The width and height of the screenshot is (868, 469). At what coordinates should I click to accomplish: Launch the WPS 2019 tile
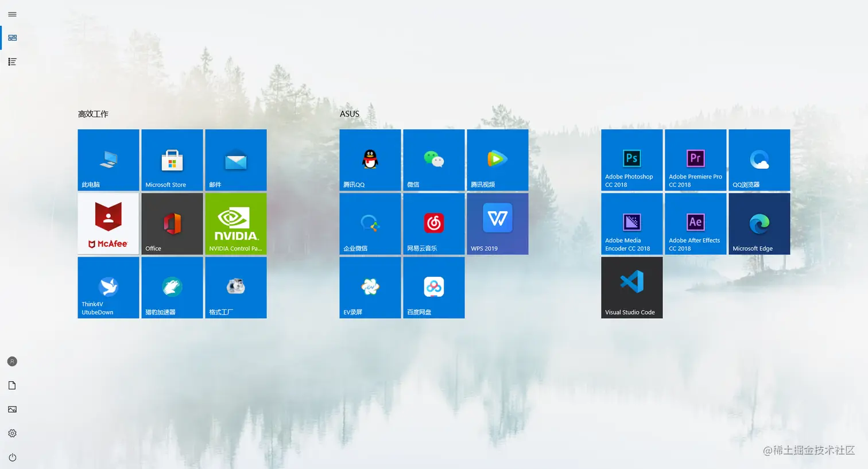tap(498, 224)
